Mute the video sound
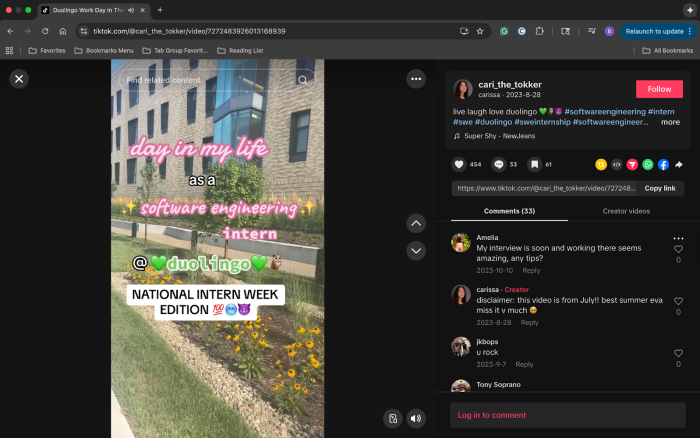The height and width of the screenshot is (438, 700). 416,418
